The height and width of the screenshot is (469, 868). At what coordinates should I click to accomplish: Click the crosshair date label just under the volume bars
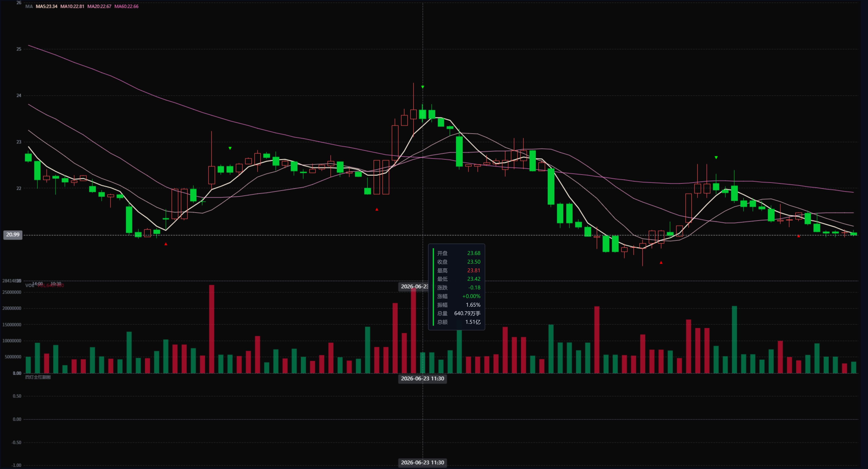coord(423,379)
